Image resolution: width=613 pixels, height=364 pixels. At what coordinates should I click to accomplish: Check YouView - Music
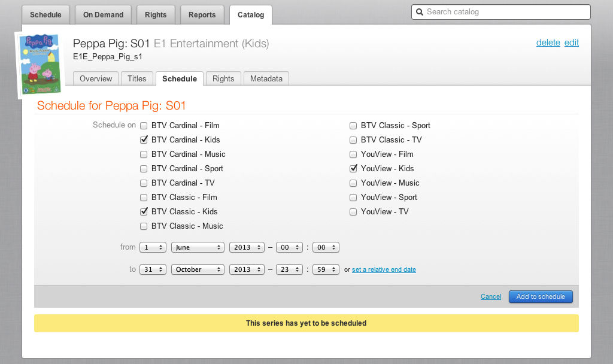coord(353,183)
